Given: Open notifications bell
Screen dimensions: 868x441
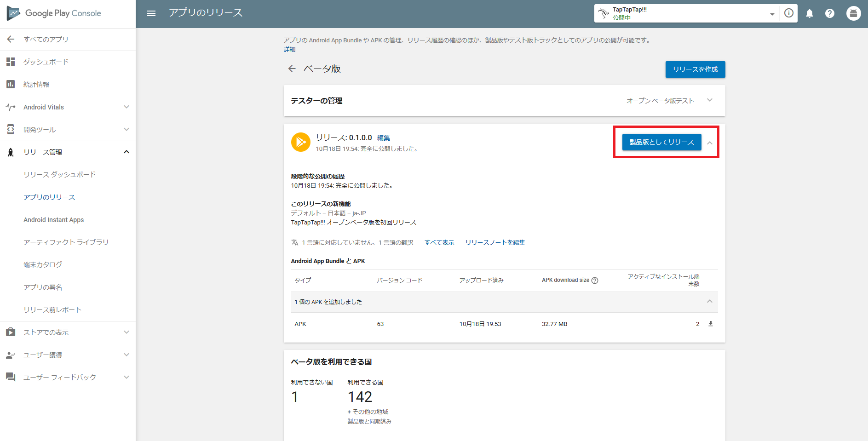Looking at the screenshot, I should point(810,13).
